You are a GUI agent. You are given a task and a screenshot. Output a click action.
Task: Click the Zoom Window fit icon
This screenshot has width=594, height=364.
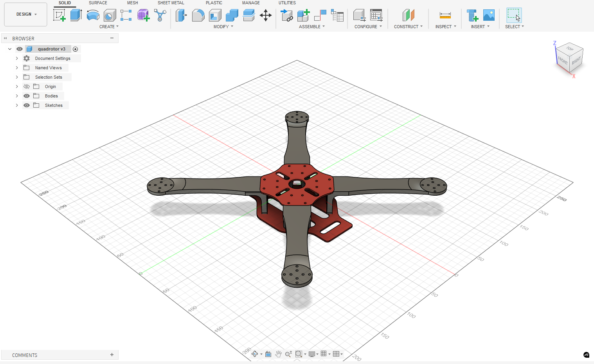point(299,354)
